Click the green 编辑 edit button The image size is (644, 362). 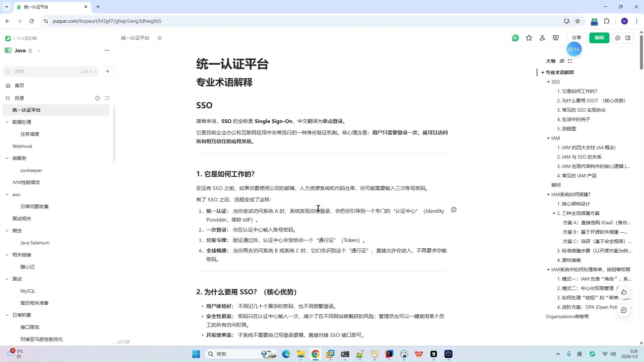tap(599, 38)
